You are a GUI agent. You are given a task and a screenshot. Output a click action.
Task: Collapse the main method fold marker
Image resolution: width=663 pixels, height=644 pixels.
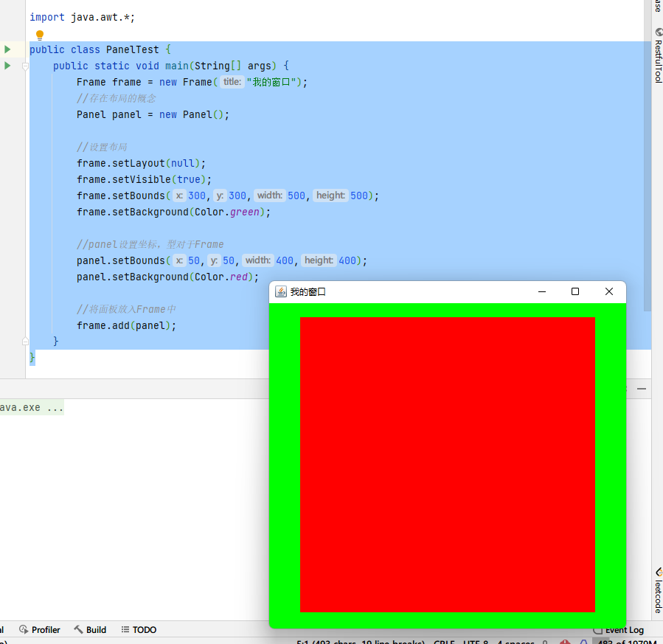tap(25, 66)
